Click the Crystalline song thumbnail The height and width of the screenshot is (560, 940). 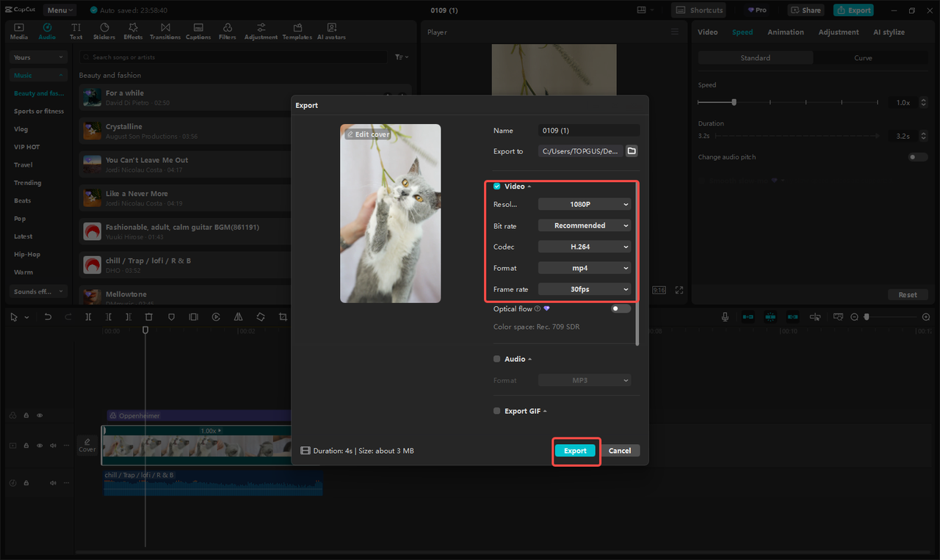[x=92, y=130]
